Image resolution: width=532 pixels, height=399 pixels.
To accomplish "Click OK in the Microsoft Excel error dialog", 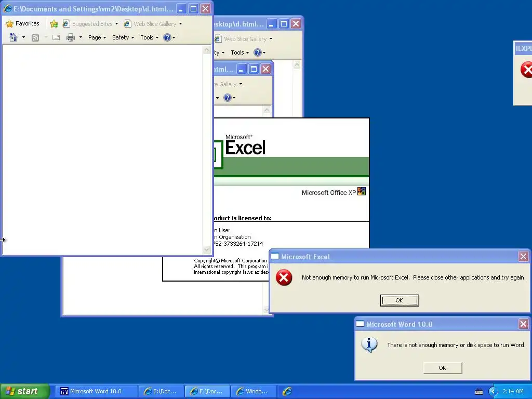I will tap(400, 300).
